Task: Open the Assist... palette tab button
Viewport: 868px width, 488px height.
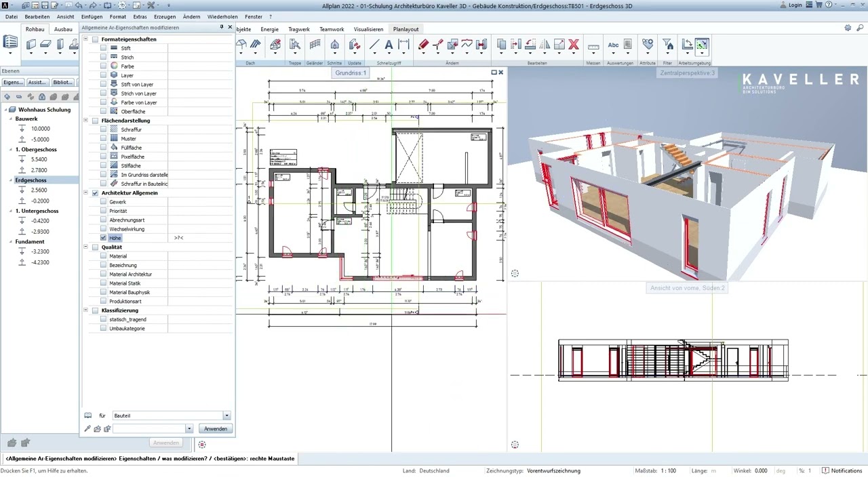Action: tap(37, 83)
